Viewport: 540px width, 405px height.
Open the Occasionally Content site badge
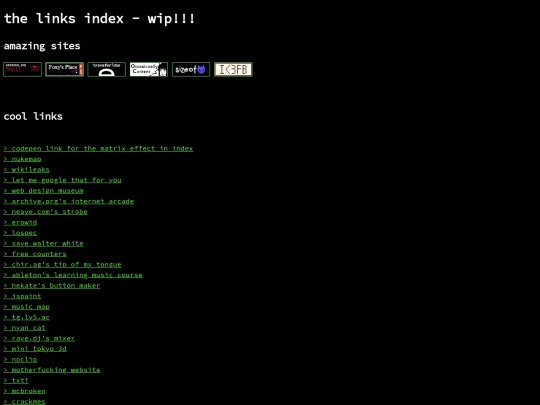pyautogui.click(x=149, y=70)
